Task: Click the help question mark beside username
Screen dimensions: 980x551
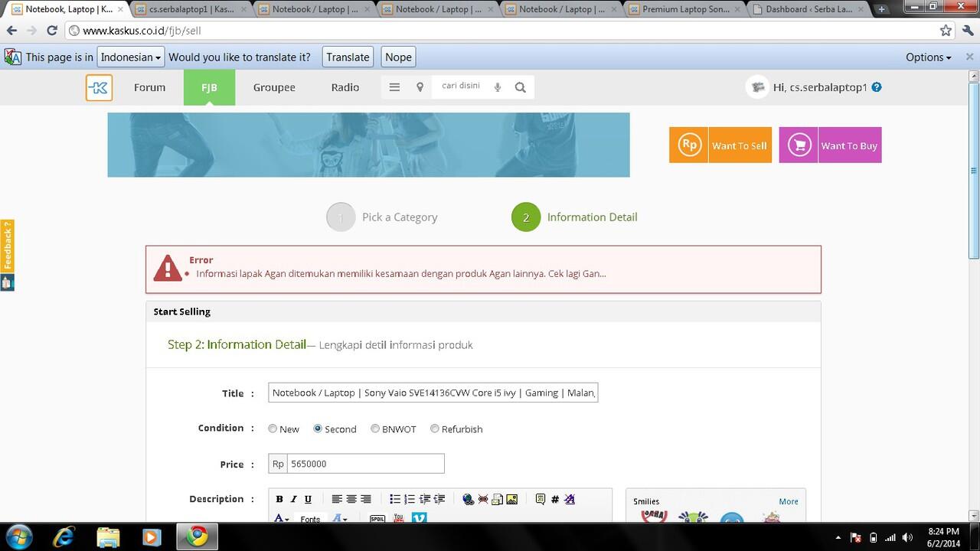Action: 877,87
